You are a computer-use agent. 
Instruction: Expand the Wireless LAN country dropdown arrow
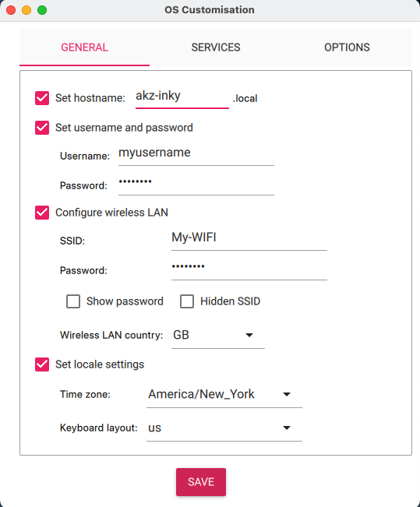click(x=249, y=335)
